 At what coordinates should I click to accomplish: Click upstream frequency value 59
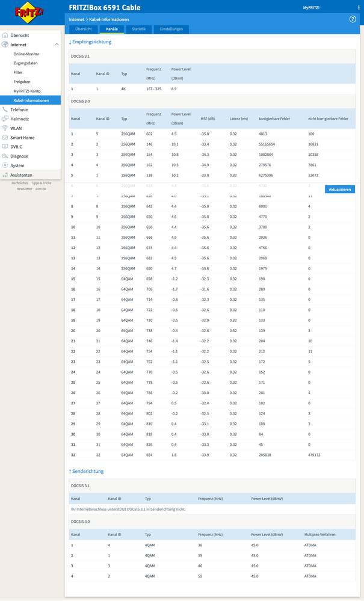200,556
